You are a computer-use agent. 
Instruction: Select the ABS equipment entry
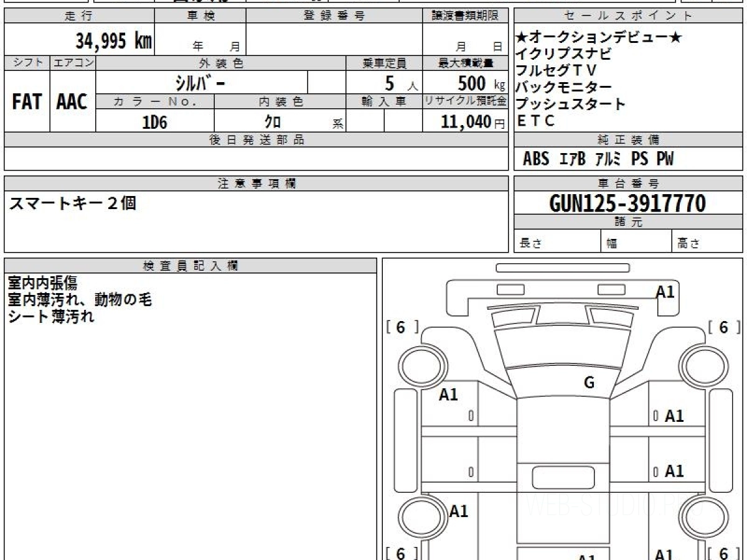tap(536, 159)
